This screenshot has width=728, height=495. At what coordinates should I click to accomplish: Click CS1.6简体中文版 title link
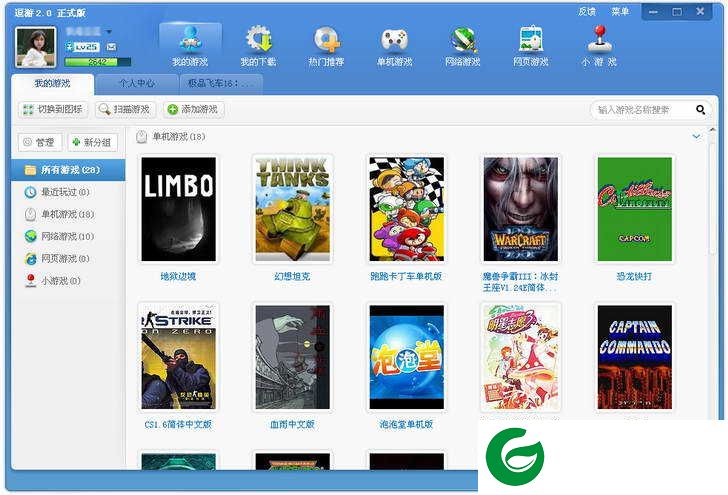tap(178, 424)
